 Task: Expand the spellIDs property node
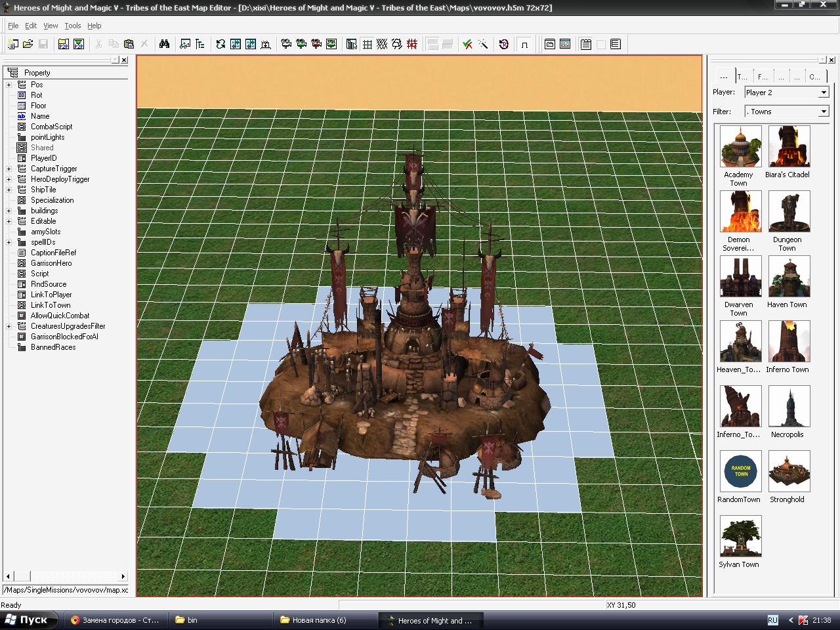point(9,242)
